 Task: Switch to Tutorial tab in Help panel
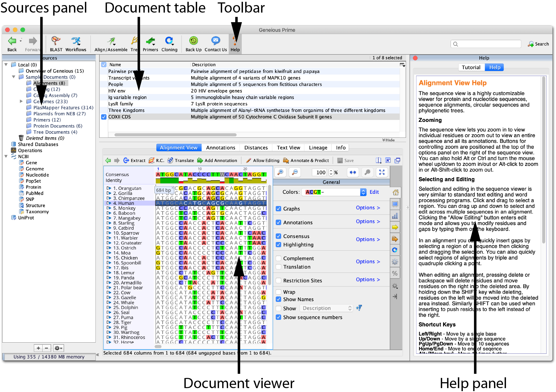(471, 67)
